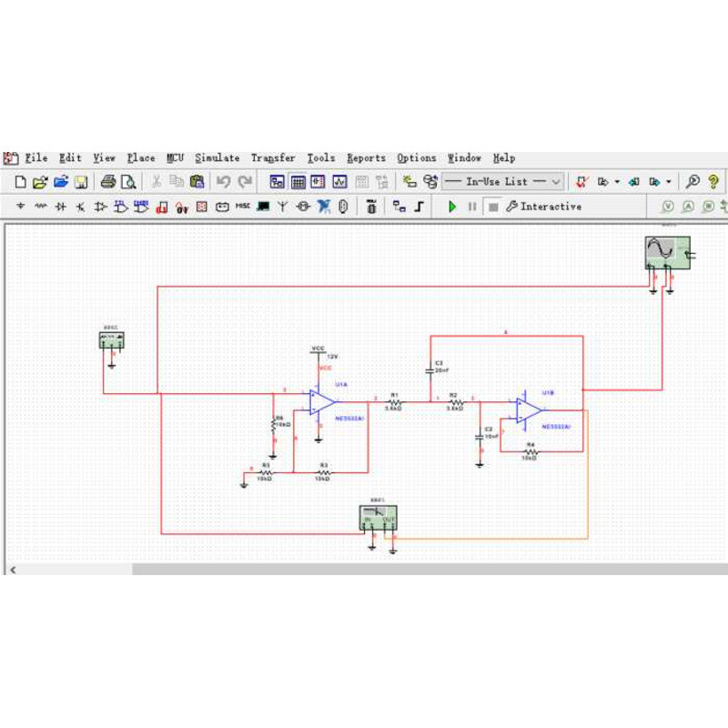Place a basic resistor component
728x728 pixels.
click(x=41, y=207)
